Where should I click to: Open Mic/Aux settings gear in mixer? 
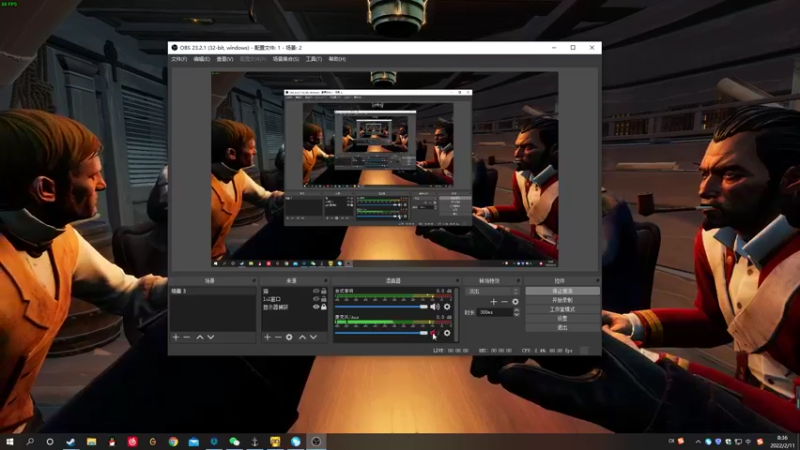click(447, 333)
